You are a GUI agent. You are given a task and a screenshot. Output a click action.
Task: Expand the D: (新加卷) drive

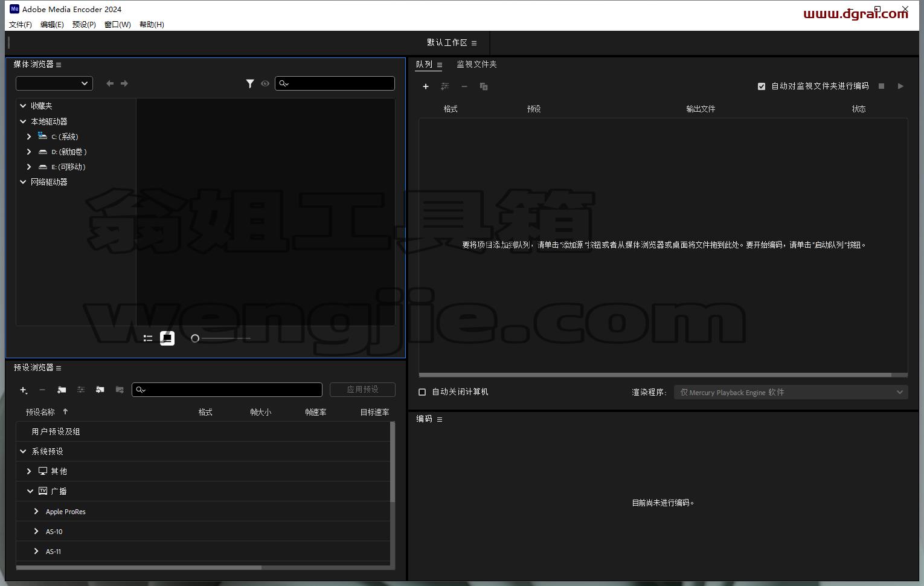coord(29,152)
